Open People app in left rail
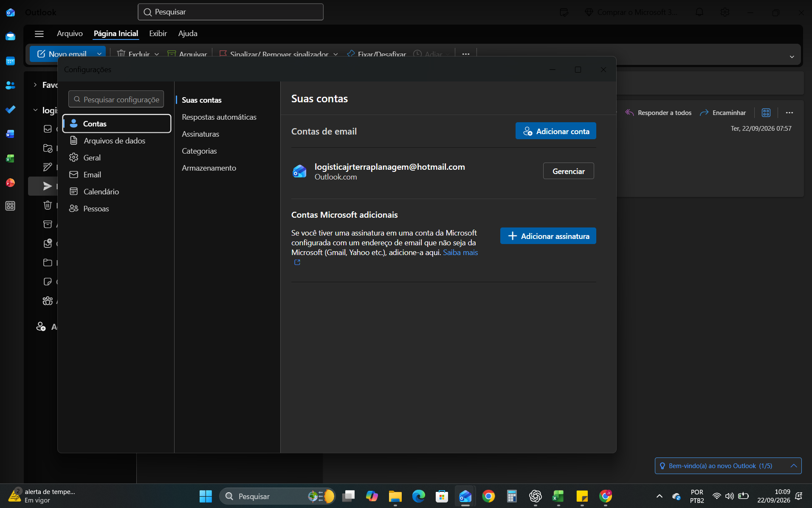Screen dimensions: 812x508 point(10,85)
